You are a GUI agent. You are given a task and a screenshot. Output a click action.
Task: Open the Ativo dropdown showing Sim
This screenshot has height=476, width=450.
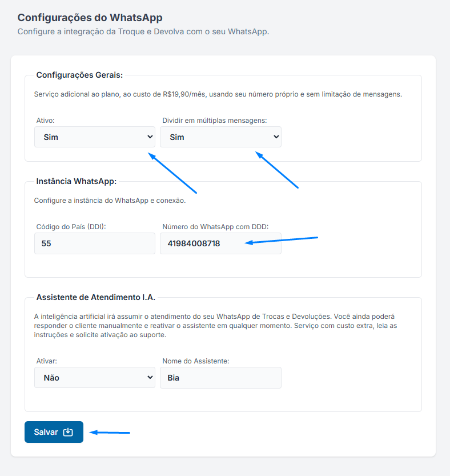point(95,137)
